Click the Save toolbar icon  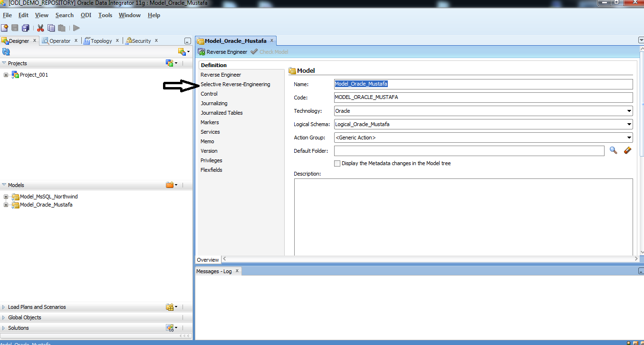15,28
